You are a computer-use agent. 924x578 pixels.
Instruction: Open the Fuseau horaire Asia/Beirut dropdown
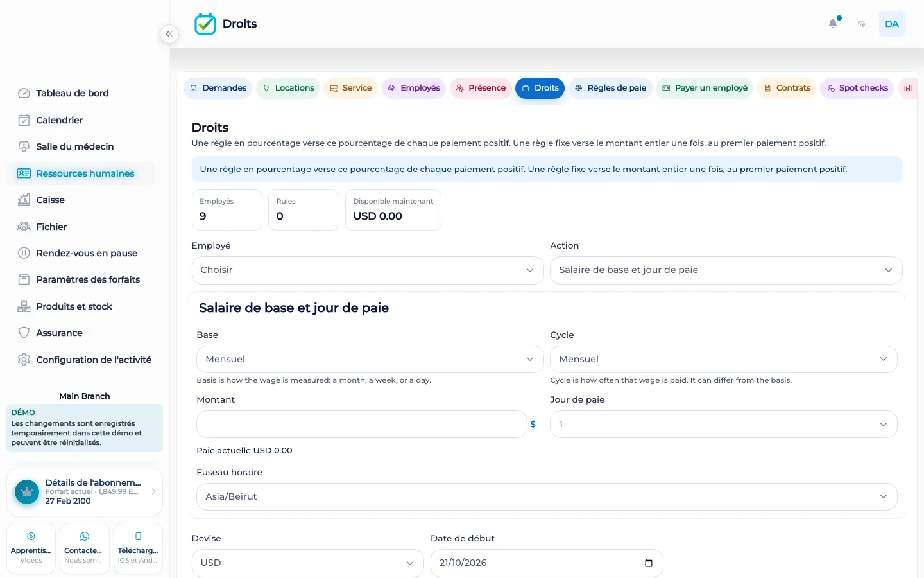(547, 497)
